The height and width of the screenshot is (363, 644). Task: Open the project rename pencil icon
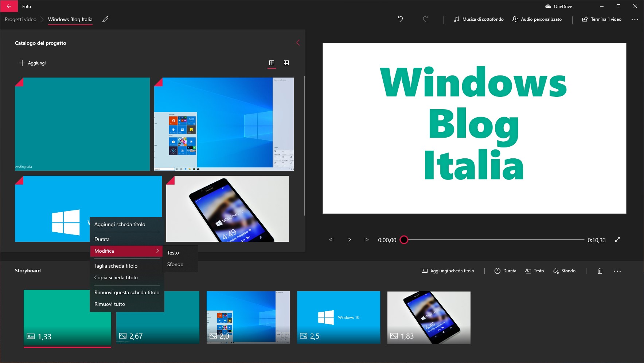[x=106, y=19]
